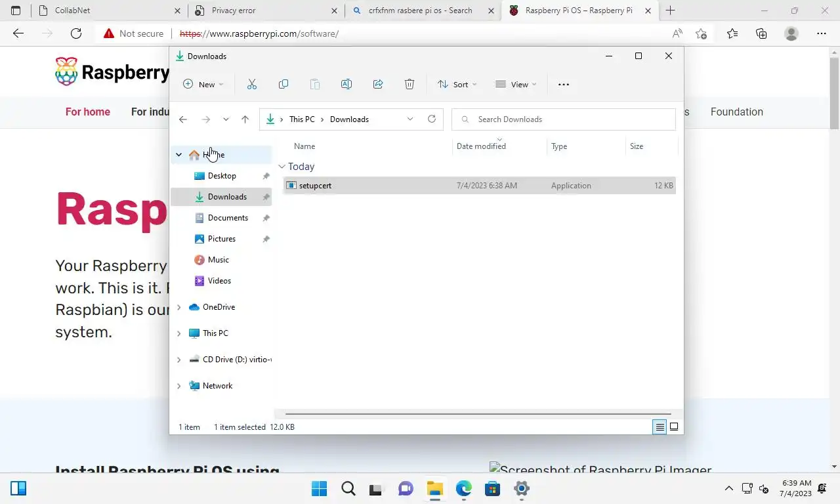Go up one folder with the up arrow
This screenshot has width=840, height=504.
[x=245, y=119]
